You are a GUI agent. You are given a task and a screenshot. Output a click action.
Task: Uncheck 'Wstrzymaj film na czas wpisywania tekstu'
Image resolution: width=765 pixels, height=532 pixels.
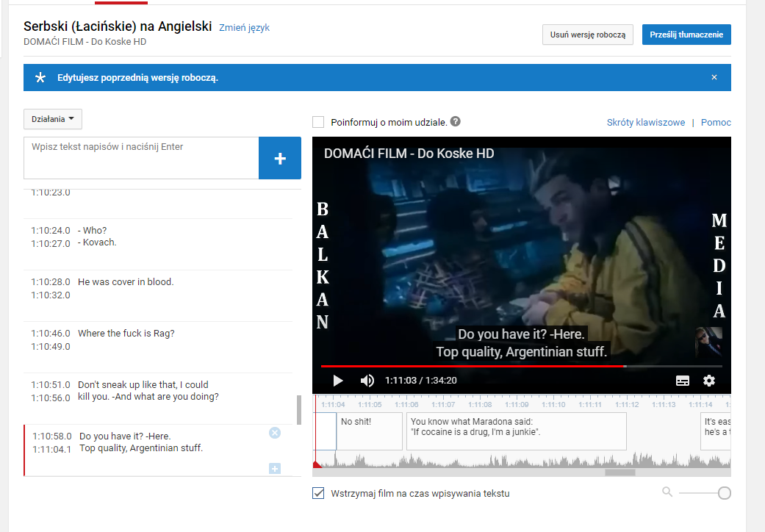pos(318,493)
